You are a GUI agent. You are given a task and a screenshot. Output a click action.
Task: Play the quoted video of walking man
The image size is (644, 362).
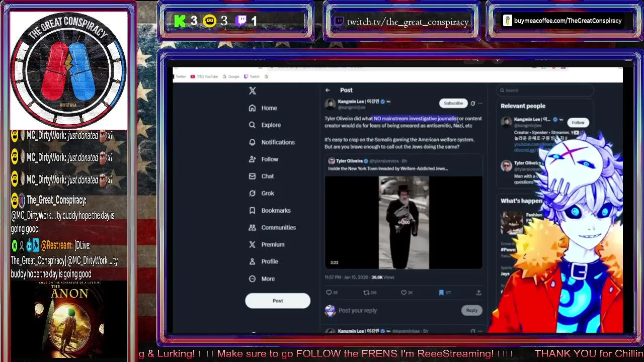pos(404,222)
